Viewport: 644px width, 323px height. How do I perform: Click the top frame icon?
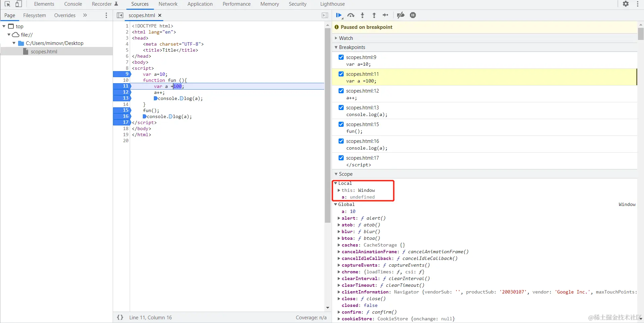coord(11,26)
